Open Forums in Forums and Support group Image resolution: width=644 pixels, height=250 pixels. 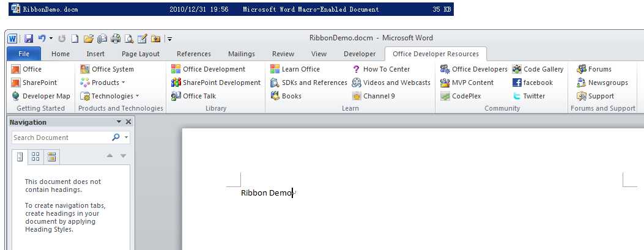[594, 69]
